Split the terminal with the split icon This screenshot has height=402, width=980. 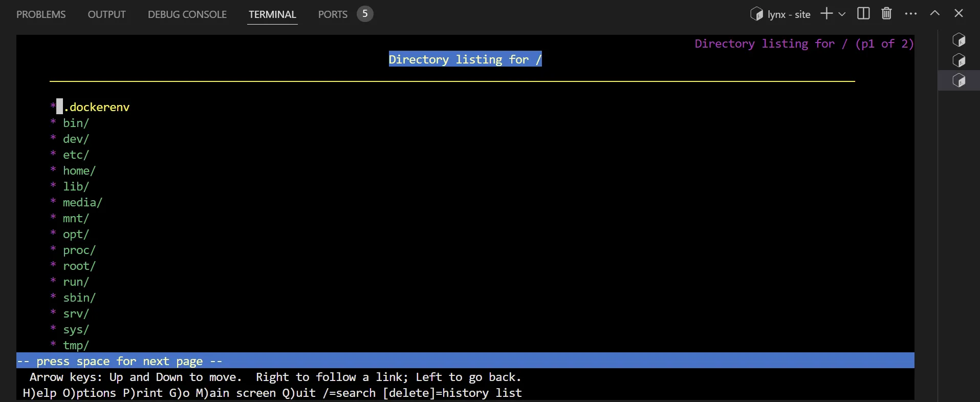click(x=863, y=14)
